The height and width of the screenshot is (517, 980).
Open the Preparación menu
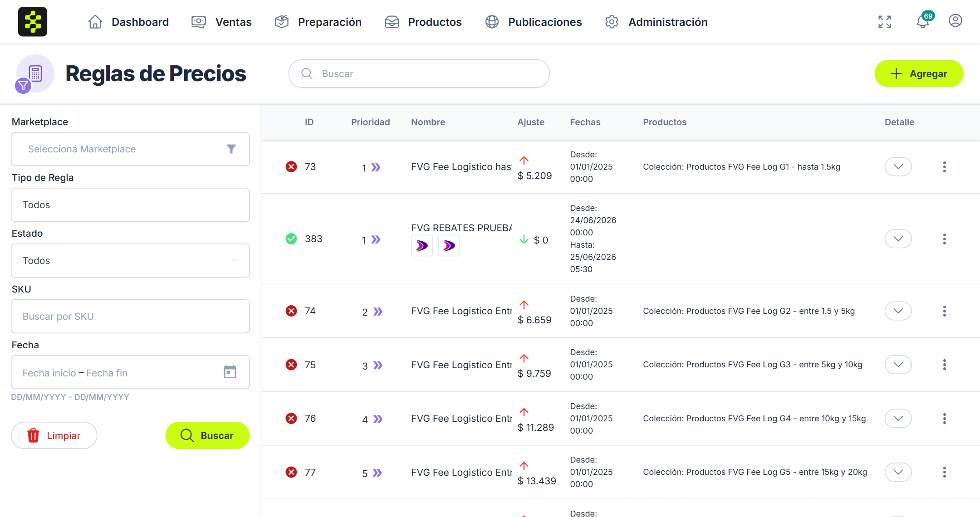[x=318, y=22]
